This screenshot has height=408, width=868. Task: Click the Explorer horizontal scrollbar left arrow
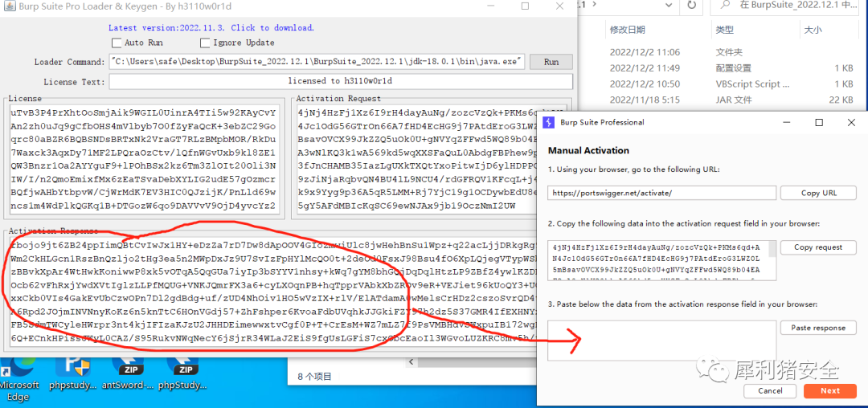[412, 362]
